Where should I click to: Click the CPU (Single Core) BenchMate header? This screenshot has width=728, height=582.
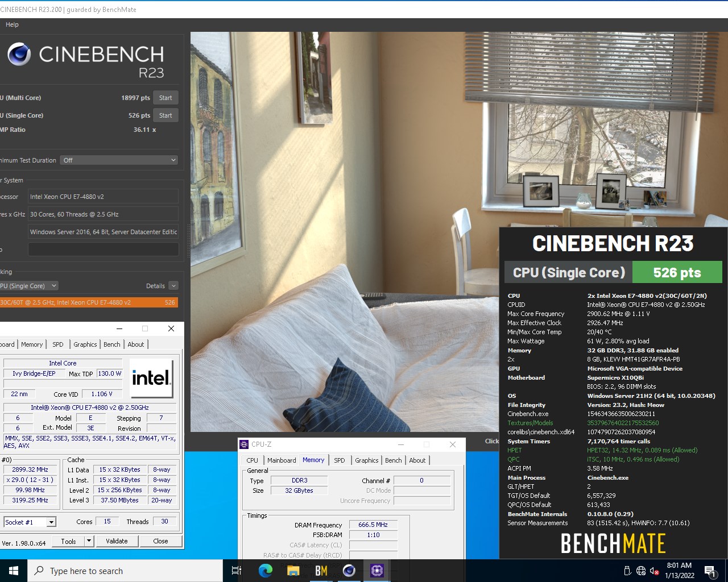pos(569,273)
